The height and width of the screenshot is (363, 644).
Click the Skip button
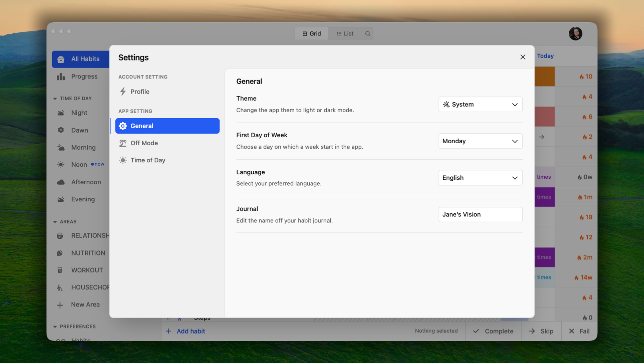click(x=541, y=331)
